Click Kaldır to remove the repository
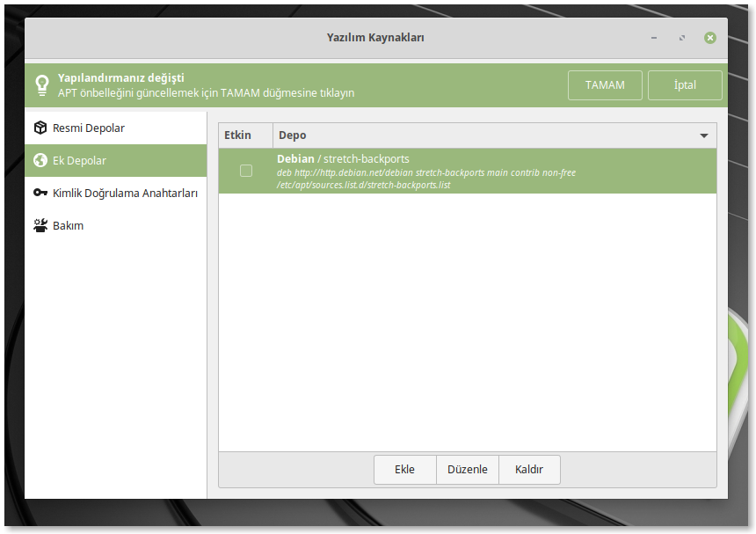Image resolution: width=756 pixels, height=534 pixels. [529, 470]
